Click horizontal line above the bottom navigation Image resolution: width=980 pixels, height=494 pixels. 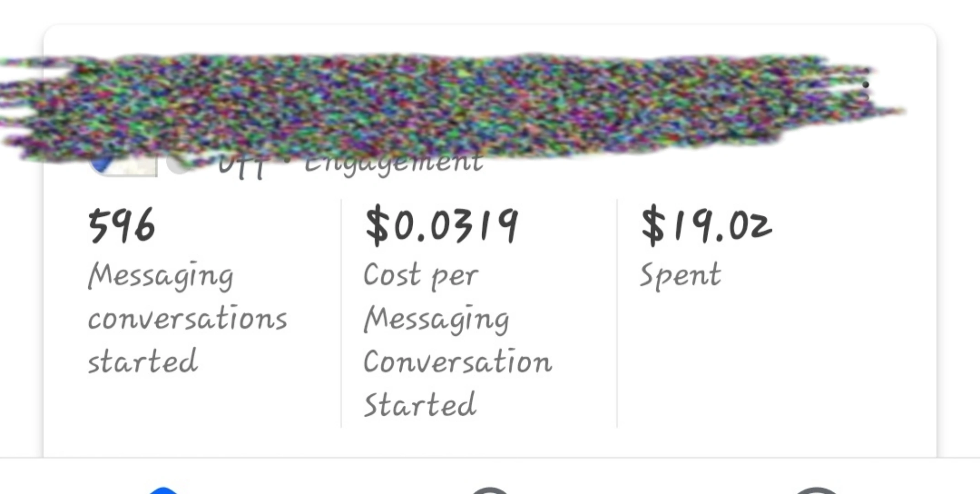490,457
